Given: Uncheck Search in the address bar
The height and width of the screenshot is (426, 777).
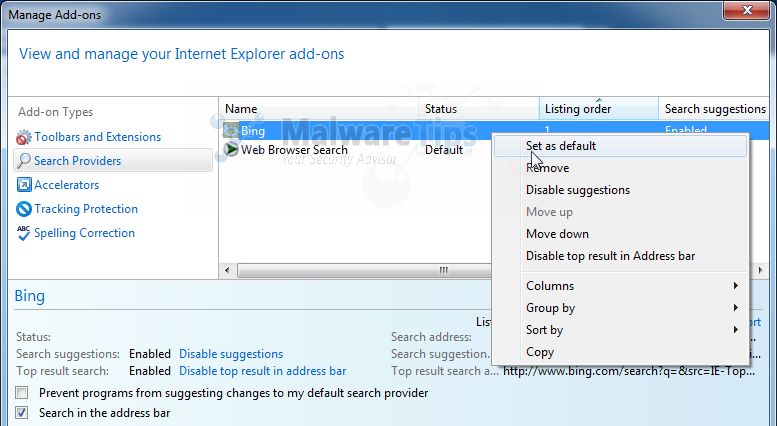Looking at the screenshot, I should pos(21,413).
